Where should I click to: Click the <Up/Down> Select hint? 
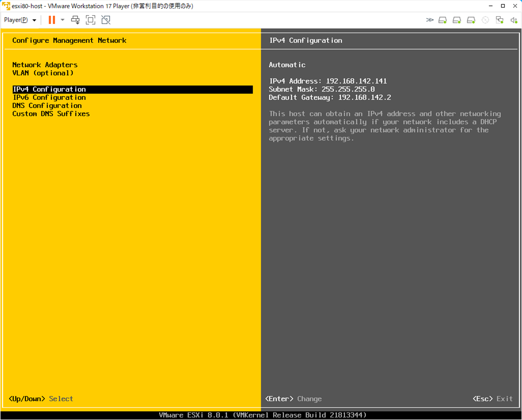(x=41, y=399)
